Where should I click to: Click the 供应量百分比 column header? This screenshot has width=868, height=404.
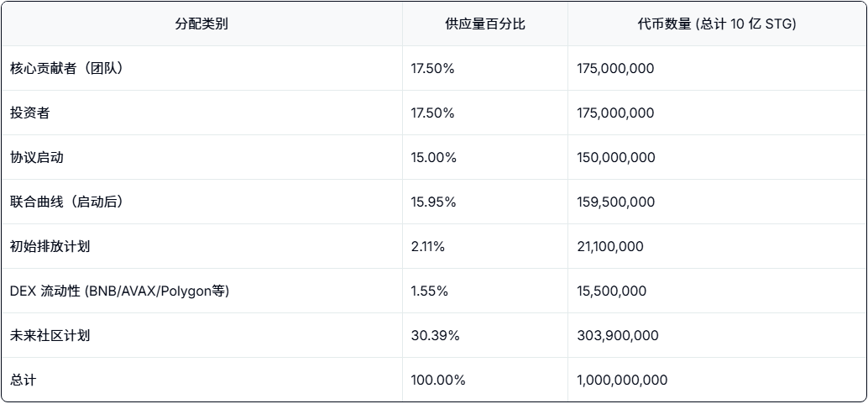485,24
